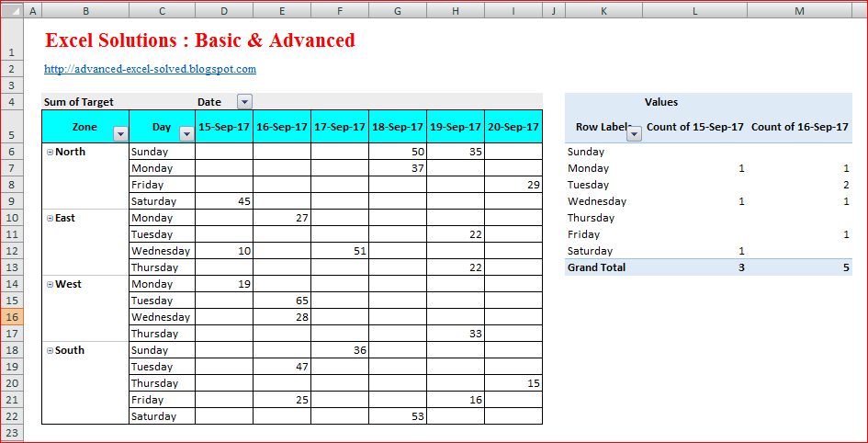Click 'Count of 15-Sep-17' header
The image size is (868, 443).
pyautogui.click(x=694, y=127)
